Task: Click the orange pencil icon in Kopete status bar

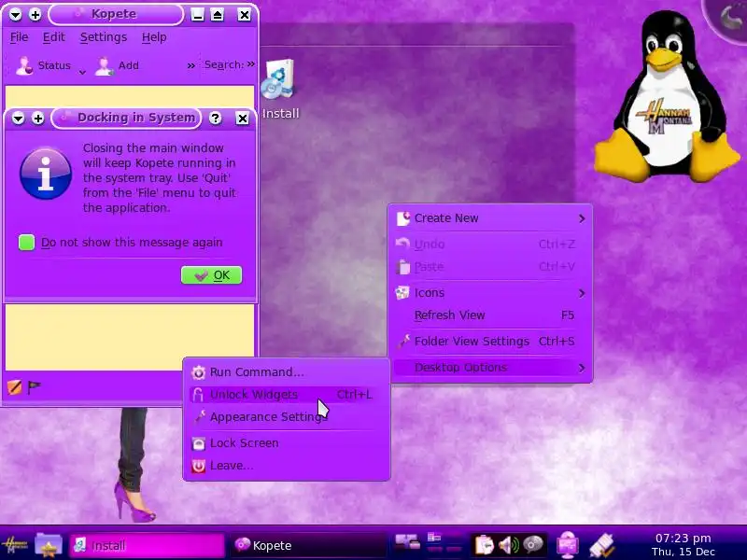Action: pos(14,387)
